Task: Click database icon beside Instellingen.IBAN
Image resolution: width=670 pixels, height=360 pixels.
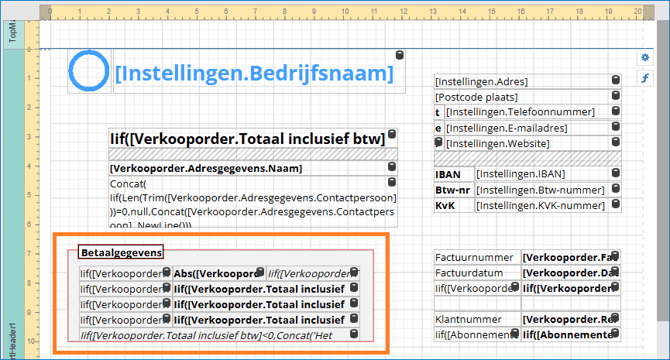Action: [615, 173]
